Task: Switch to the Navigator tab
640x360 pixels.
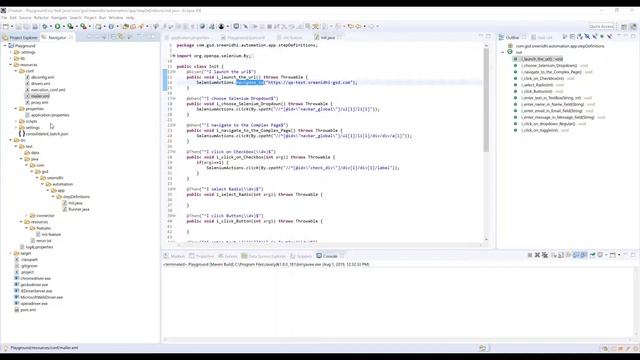Action: point(57,38)
